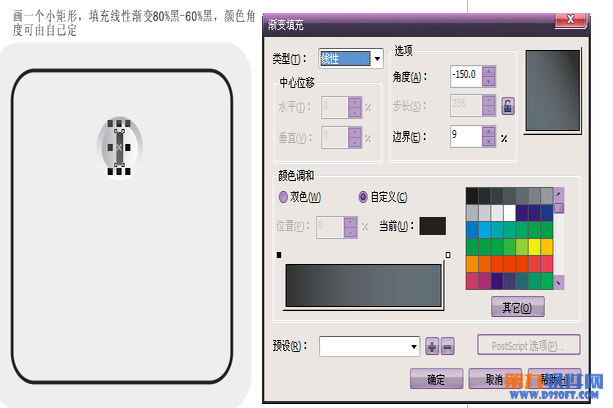The image size is (613, 408).
Task: Click the 水平 horizontal offset field
Action: click(x=335, y=107)
